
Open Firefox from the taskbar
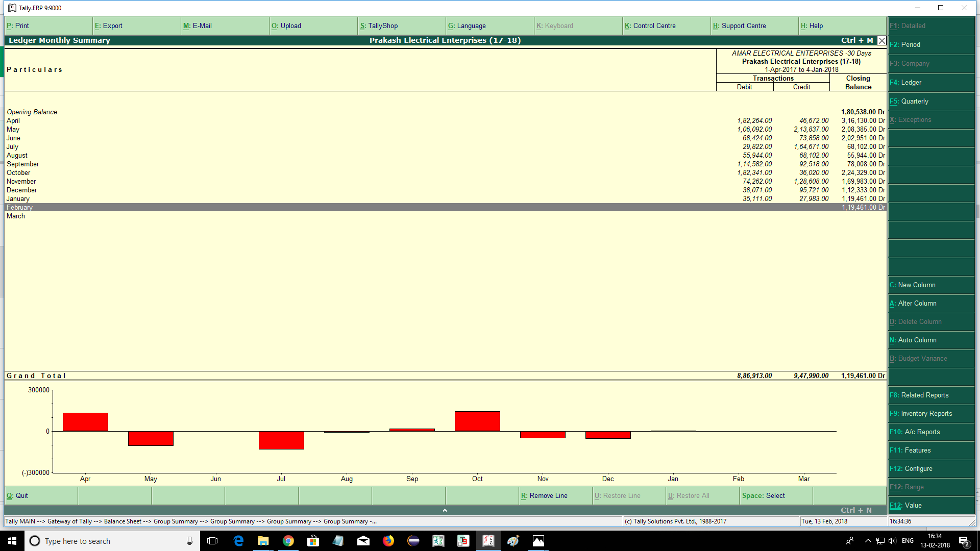click(388, 541)
